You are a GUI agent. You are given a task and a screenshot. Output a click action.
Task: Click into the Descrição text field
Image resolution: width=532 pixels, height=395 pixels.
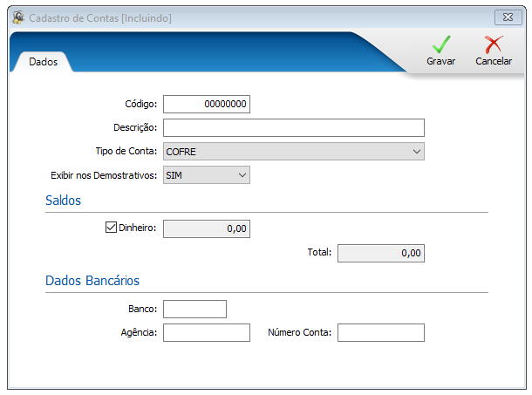click(x=293, y=127)
